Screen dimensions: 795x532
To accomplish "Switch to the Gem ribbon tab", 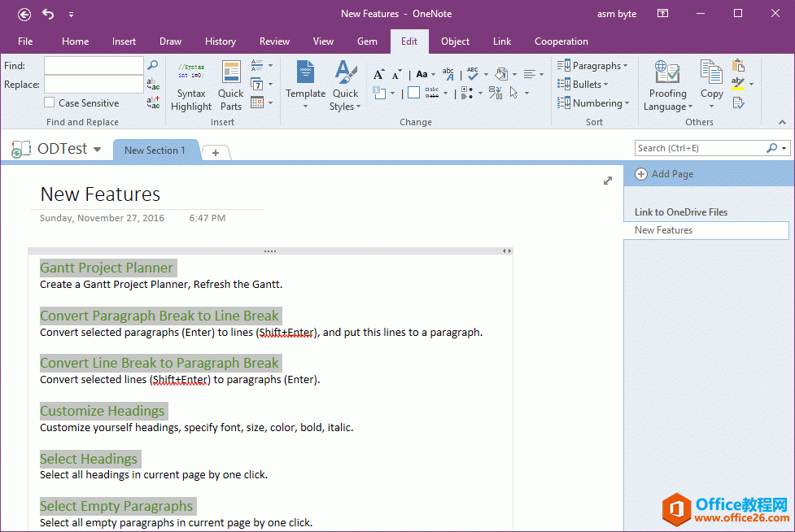I will (367, 41).
